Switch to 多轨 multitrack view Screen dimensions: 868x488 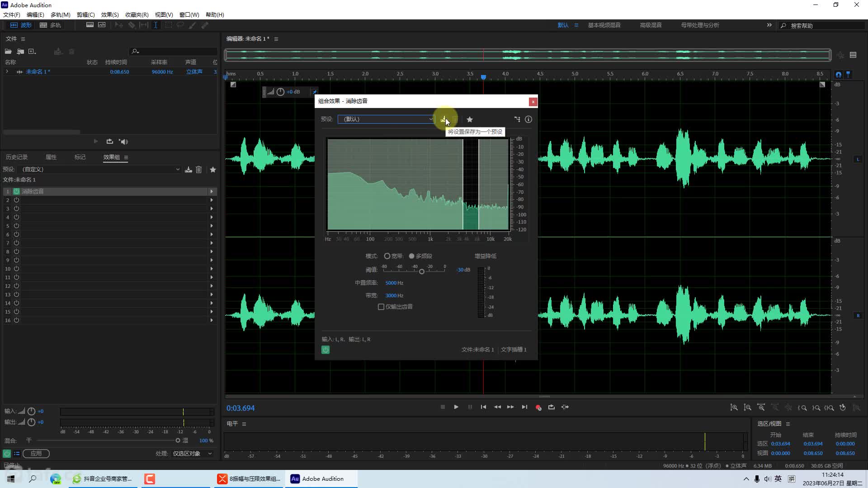pyautogui.click(x=51, y=25)
